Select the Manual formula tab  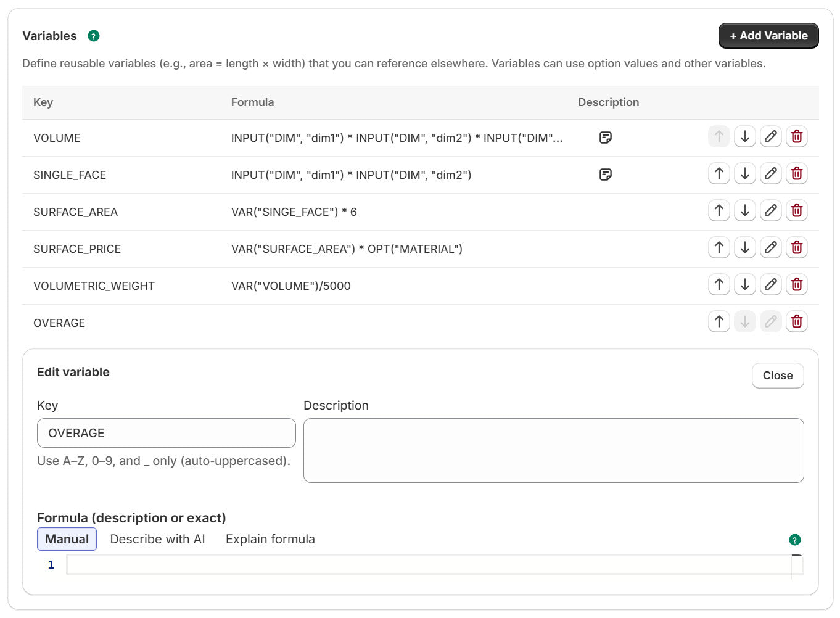tap(67, 539)
